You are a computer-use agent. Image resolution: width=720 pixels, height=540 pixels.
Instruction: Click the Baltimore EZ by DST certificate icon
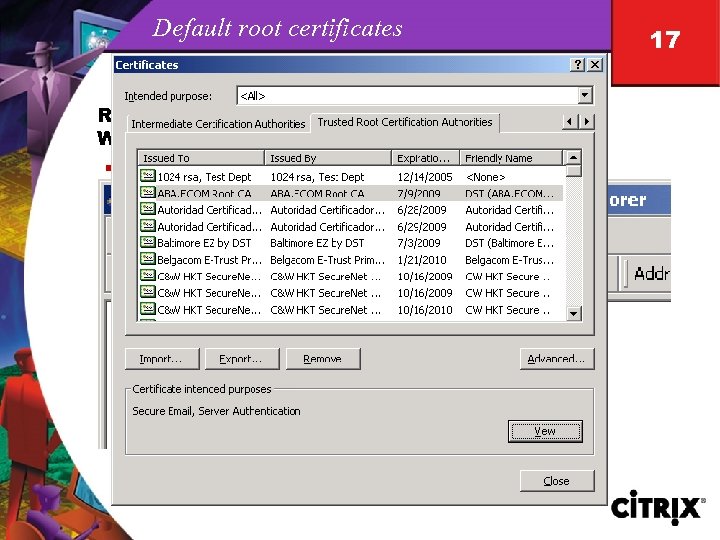coord(147,242)
